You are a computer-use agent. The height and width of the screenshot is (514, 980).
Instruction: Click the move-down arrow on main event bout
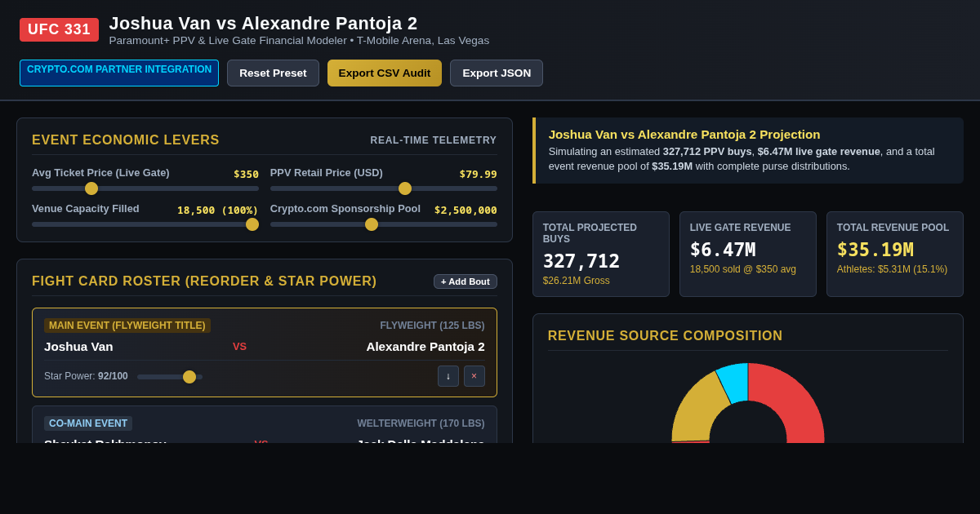coord(448,376)
